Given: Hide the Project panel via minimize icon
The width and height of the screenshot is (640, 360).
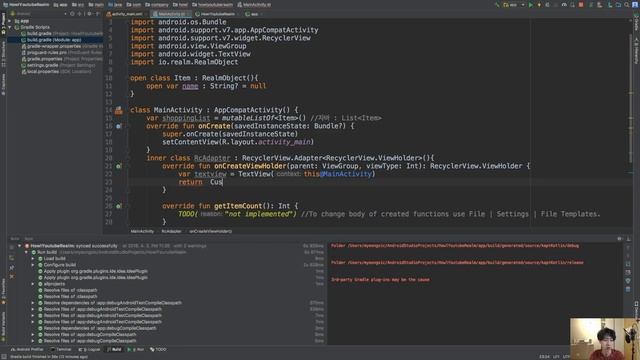Looking at the screenshot, I should 98,13.
